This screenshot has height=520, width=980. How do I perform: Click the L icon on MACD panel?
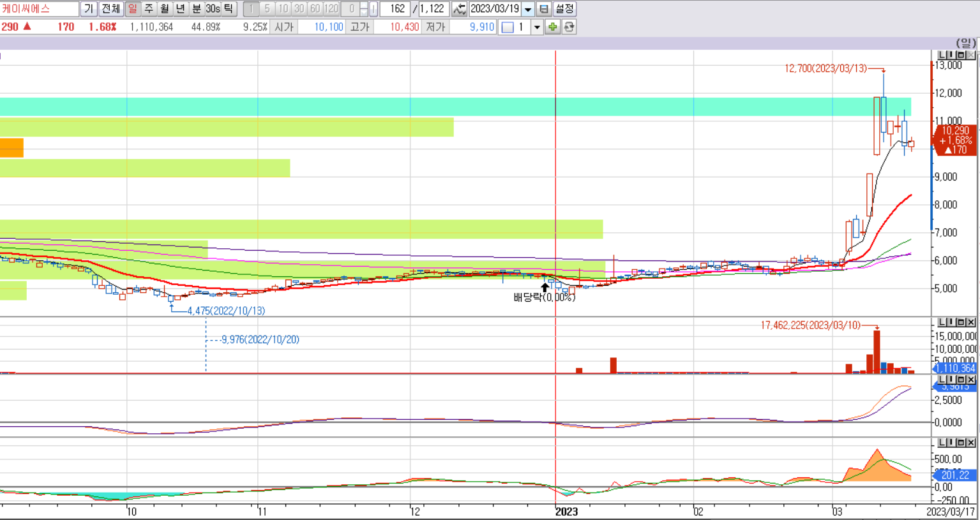(x=942, y=380)
